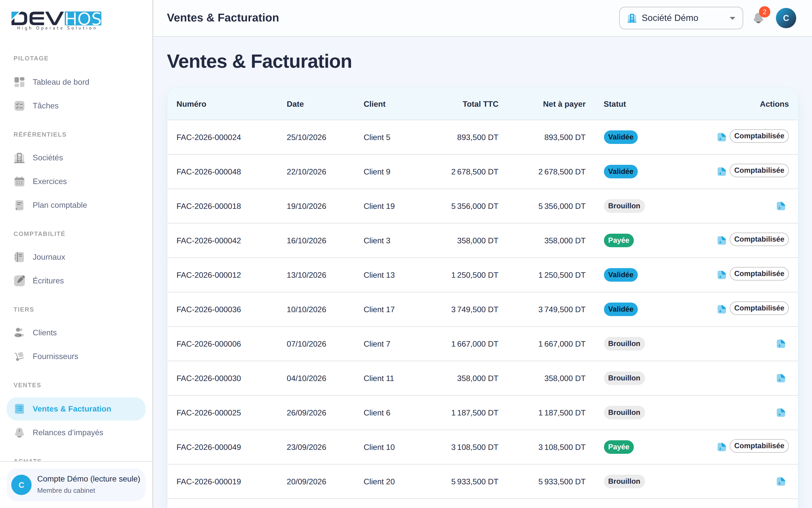Download PDF for invoice FAC-2026-000042

tap(721, 240)
